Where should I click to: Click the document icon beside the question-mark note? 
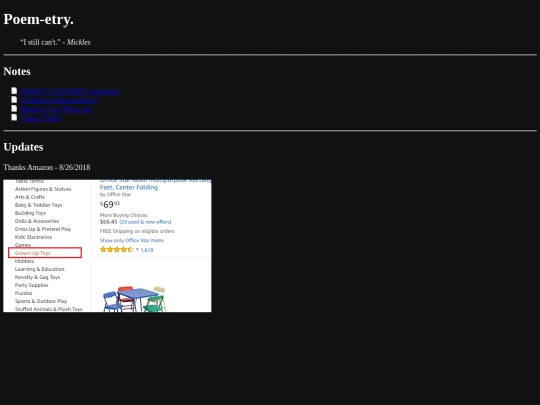(x=14, y=100)
